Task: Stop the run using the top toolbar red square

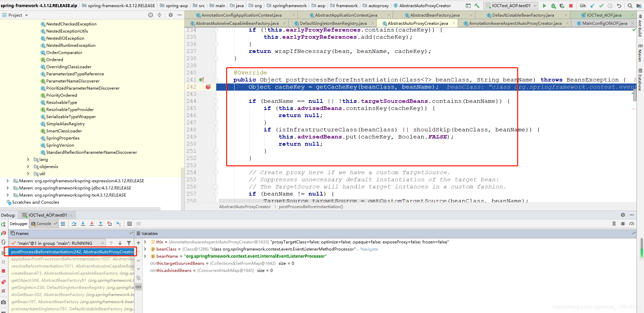Action: pyautogui.click(x=571, y=6)
